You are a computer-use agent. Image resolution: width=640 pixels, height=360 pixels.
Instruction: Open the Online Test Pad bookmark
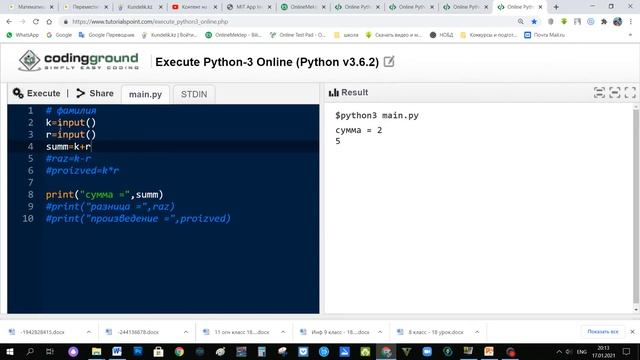(298, 35)
